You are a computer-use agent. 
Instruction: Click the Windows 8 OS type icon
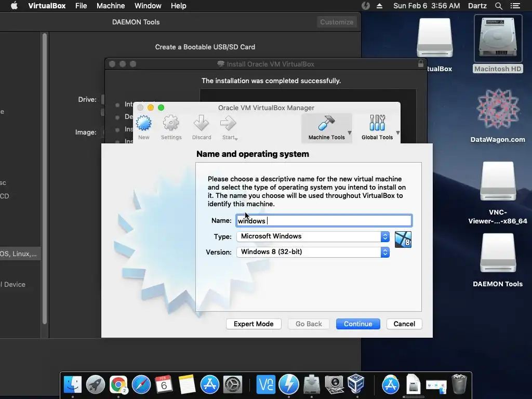point(403,240)
